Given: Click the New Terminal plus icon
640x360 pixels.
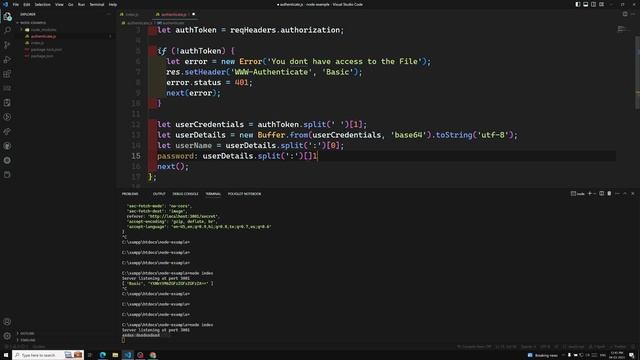Looking at the screenshot, I should pos(589,193).
